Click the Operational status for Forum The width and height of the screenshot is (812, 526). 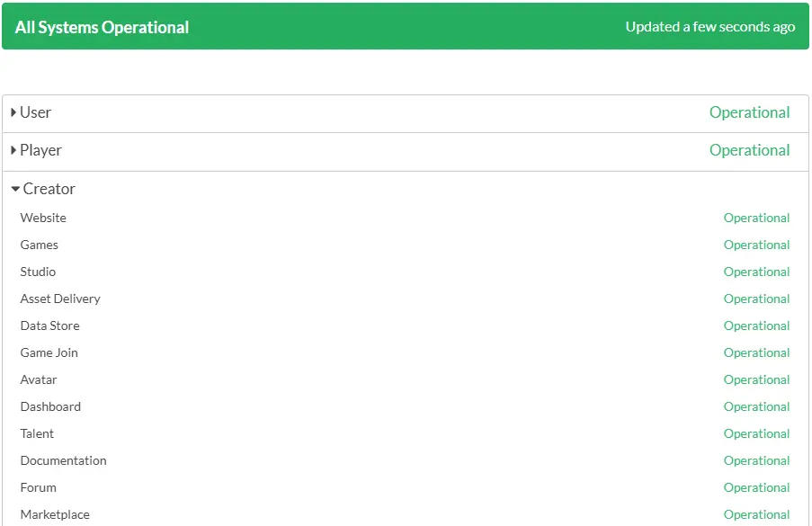pyautogui.click(x=756, y=487)
